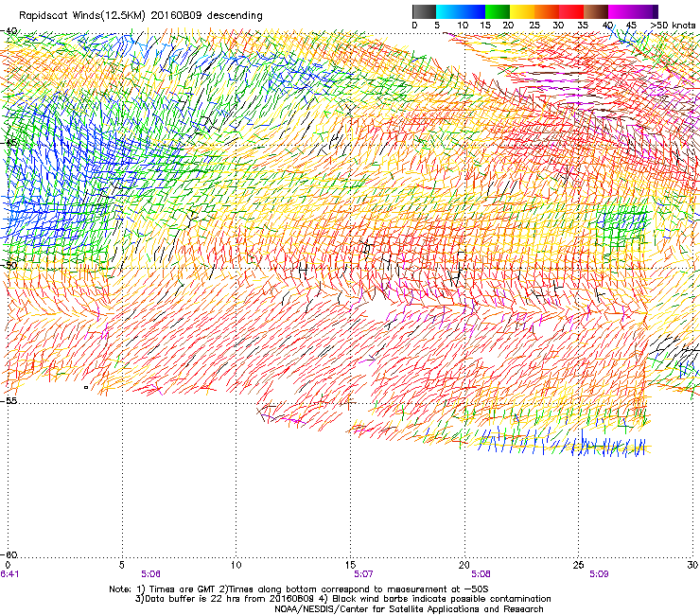Click the '-50' latitude axis label
The image size is (700, 615).
(9, 265)
